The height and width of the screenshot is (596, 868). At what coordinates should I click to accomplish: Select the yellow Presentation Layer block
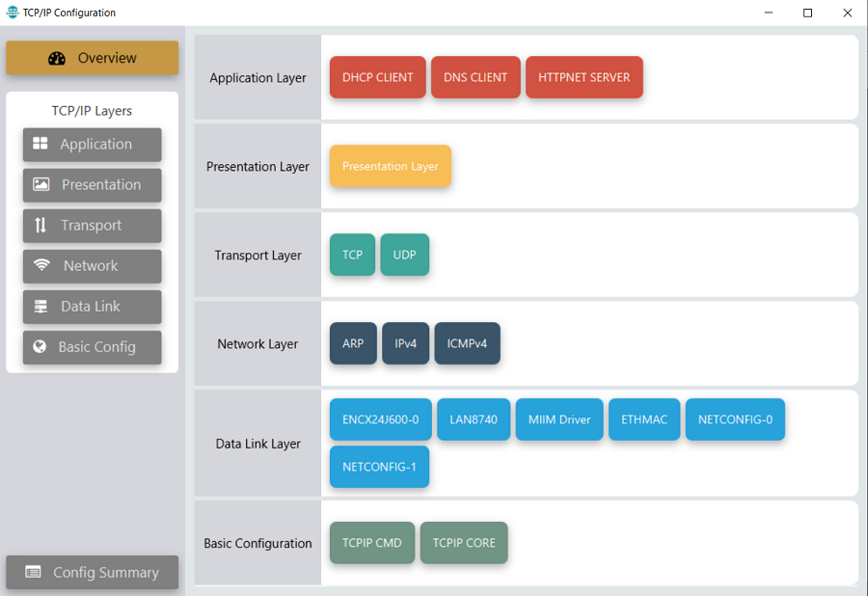click(390, 166)
